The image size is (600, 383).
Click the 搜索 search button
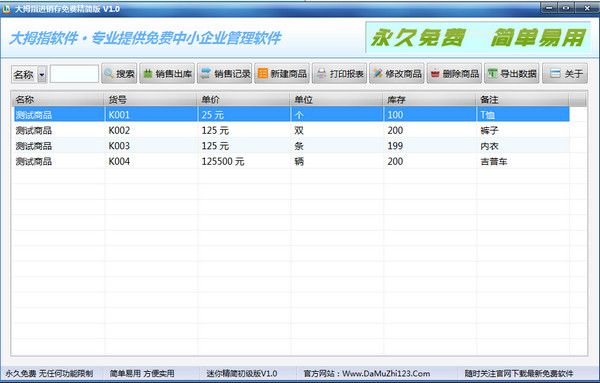click(x=119, y=73)
